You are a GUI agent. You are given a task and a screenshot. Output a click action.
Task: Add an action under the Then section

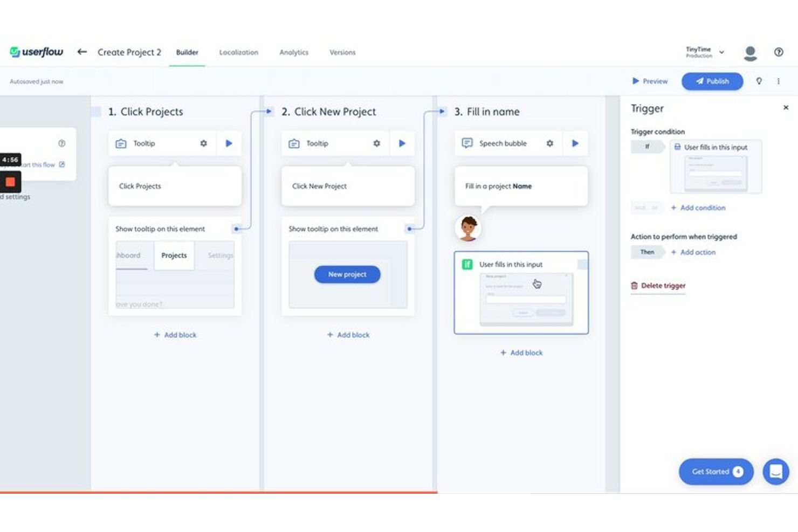(694, 252)
